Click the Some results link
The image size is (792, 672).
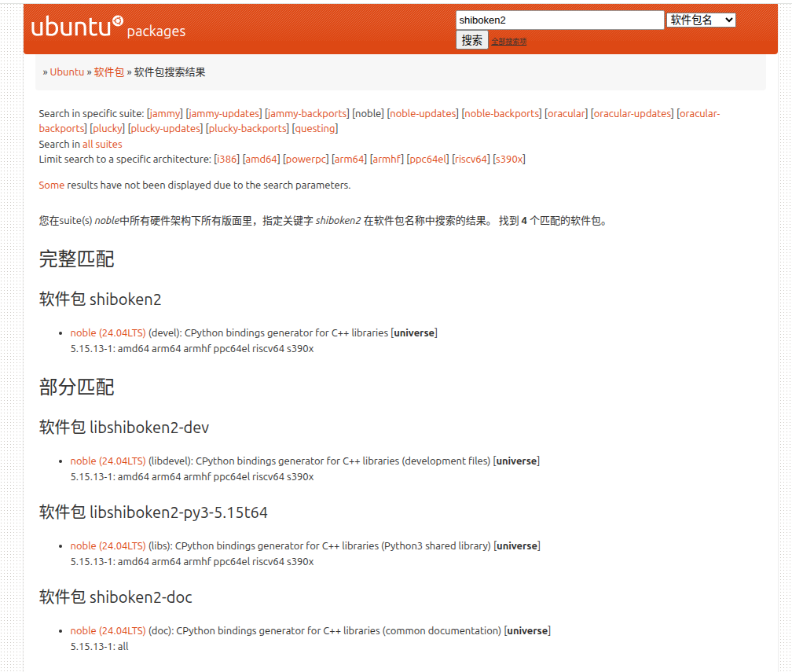[x=52, y=185]
